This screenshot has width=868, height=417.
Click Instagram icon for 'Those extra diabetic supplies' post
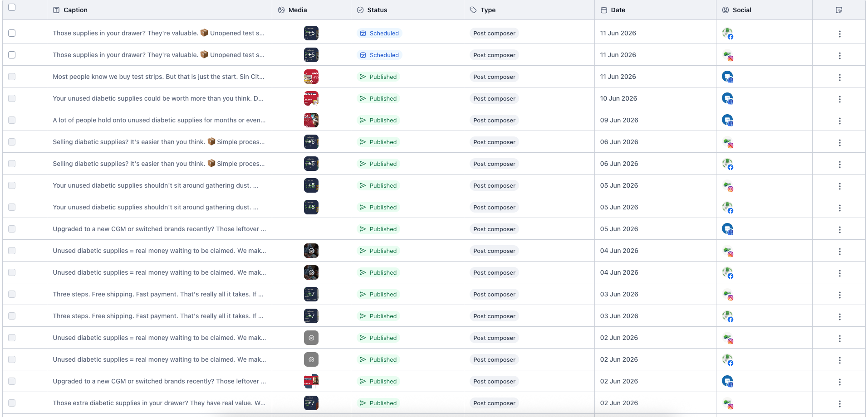pos(728,403)
